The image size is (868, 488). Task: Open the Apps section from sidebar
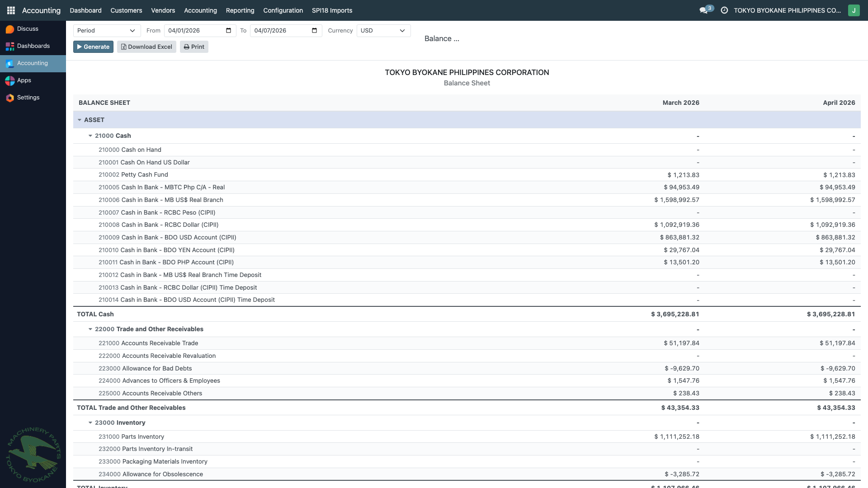pyautogui.click(x=24, y=80)
